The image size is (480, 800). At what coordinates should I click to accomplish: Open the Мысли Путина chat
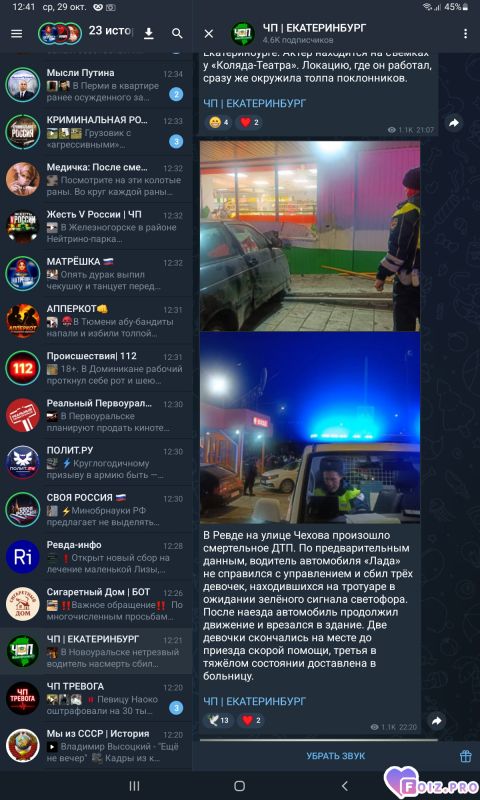click(96, 85)
